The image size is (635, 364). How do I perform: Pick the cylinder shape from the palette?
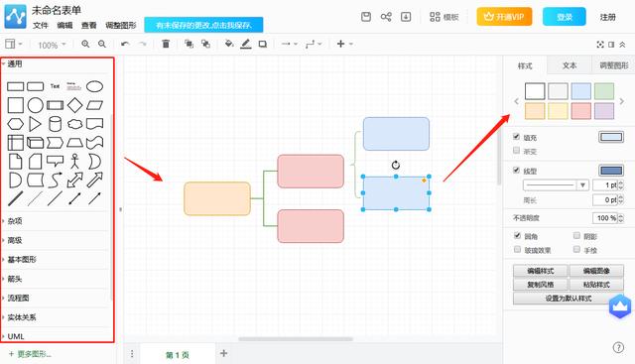coord(56,124)
